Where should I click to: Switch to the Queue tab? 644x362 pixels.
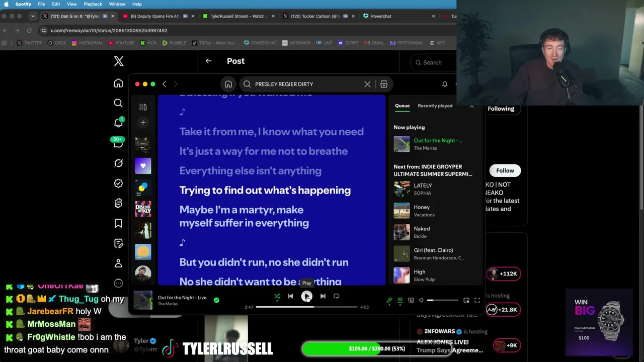pyautogui.click(x=402, y=106)
